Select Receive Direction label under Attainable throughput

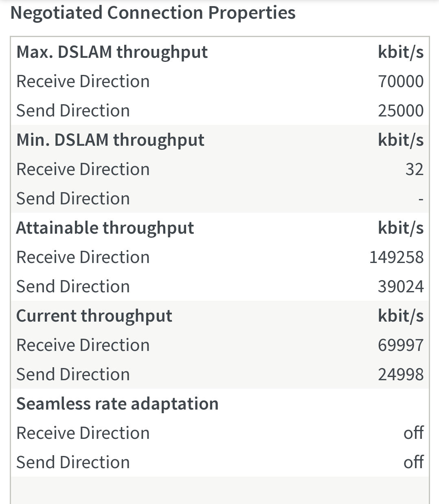pyautogui.click(x=83, y=257)
